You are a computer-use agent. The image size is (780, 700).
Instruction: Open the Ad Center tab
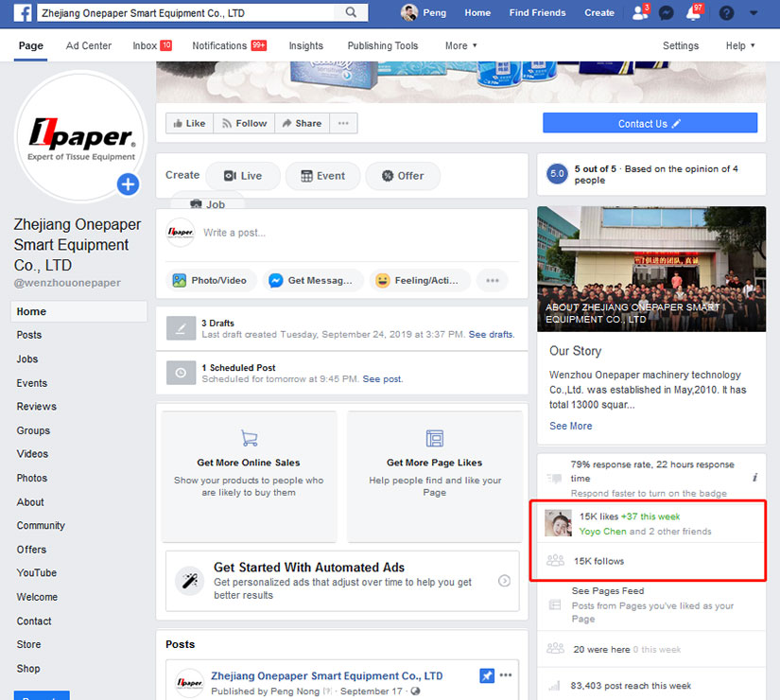[89, 45]
